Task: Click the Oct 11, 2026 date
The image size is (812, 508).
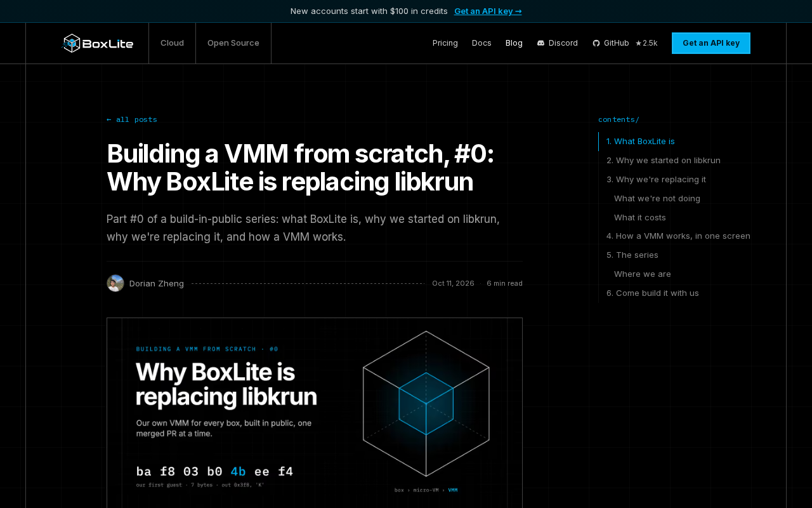Action: [453, 283]
